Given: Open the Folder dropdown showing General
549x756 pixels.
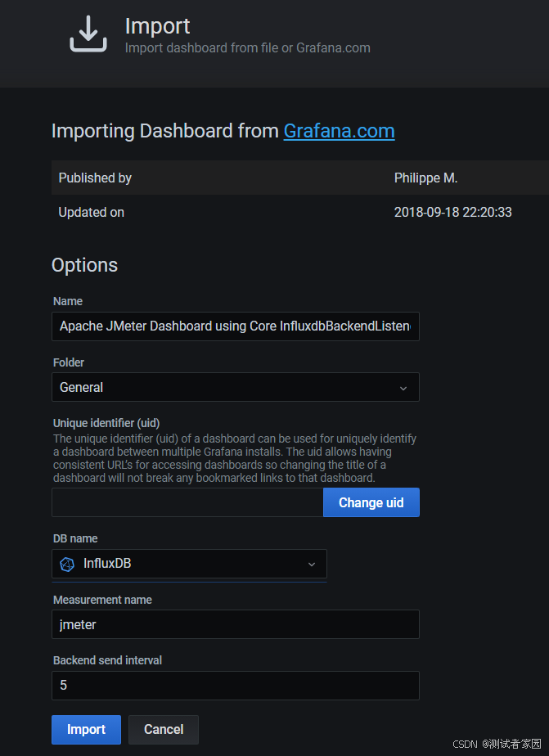Looking at the screenshot, I should (235, 387).
